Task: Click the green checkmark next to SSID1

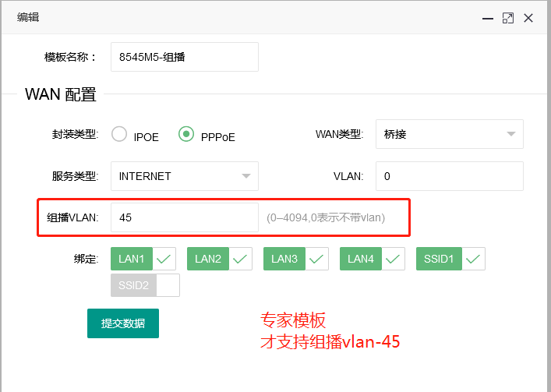Action: tap(474, 259)
